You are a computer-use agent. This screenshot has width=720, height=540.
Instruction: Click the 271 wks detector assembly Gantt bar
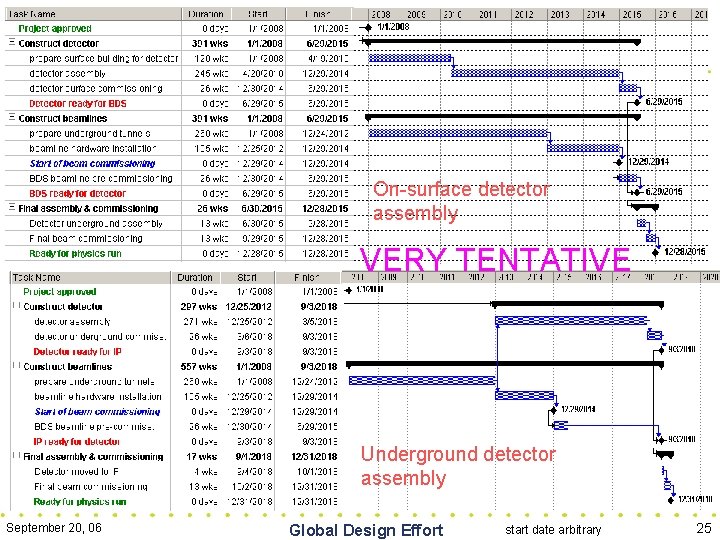[571, 320]
